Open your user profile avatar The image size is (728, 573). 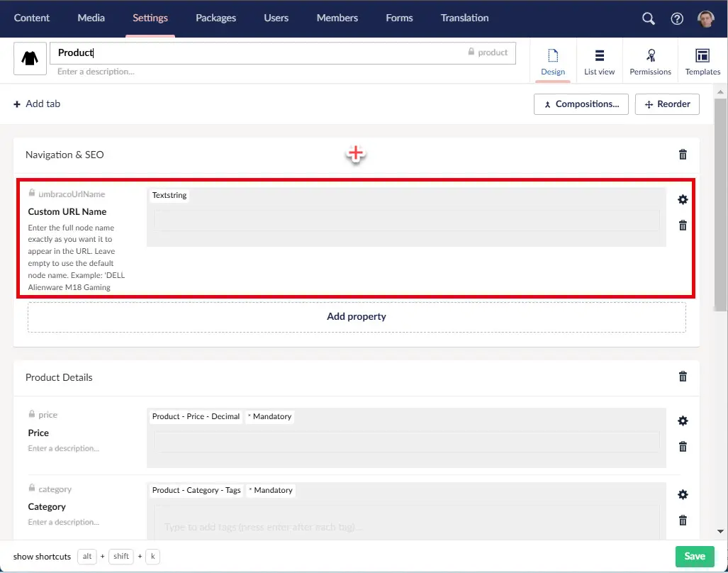click(705, 18)
